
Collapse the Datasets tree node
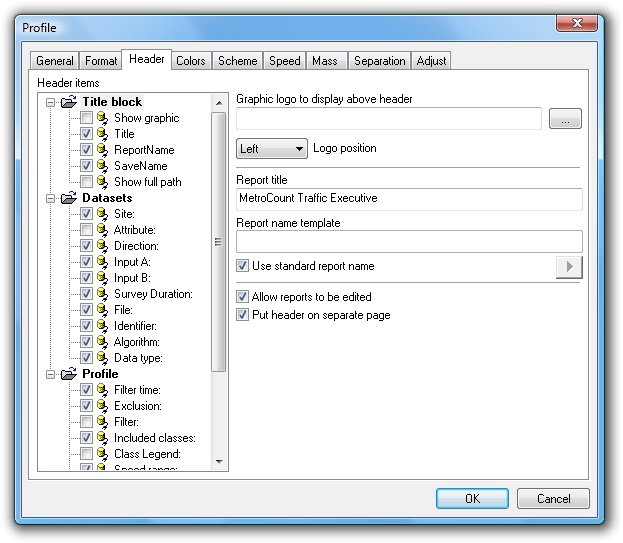coord(50,198)
